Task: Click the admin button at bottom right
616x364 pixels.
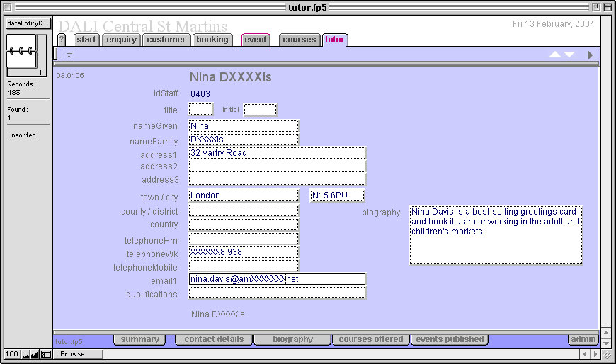Action: [583, 339]
